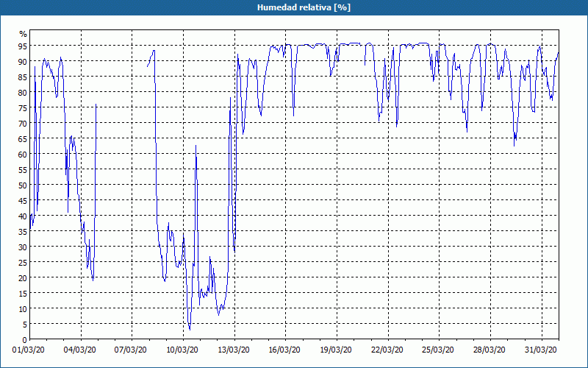Click the Y-axis value '65'
The height and width of the screenshot is (368, 588).
23,139
